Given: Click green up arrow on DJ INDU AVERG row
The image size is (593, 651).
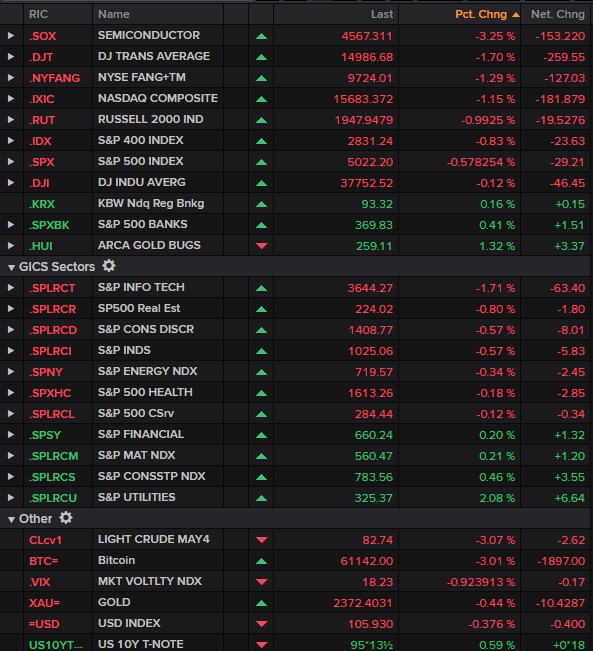Looking at the screenshot, I should tap(261, 183).
